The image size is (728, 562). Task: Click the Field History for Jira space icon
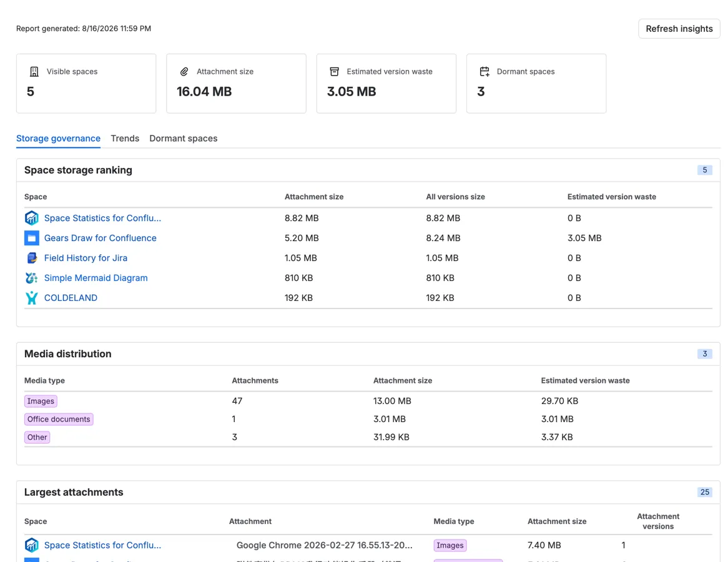(32, 258)
